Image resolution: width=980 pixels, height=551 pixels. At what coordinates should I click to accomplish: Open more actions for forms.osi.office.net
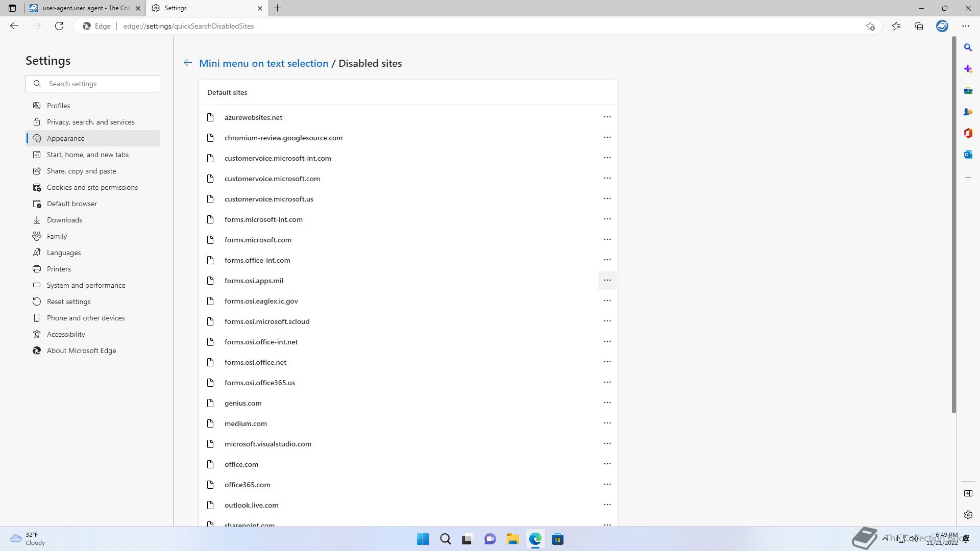tap(607, 362)
